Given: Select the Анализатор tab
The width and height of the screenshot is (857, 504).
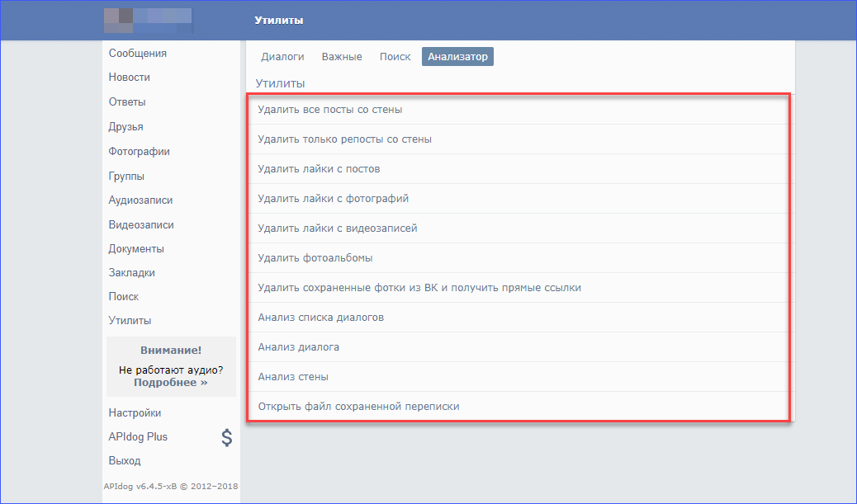Looking at the screenshot, I should (457, 57).
